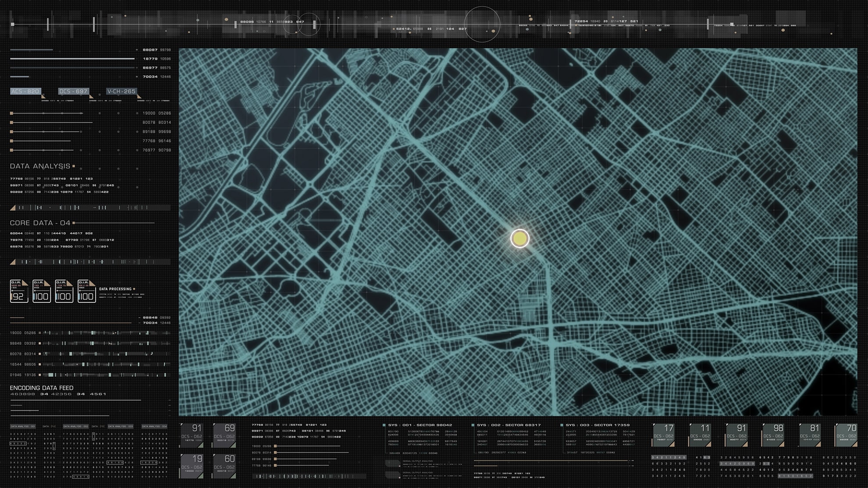Open the DCS-062 tile numbered 70
This screenshot has height=488, width=868.
[x=846, y=435]
